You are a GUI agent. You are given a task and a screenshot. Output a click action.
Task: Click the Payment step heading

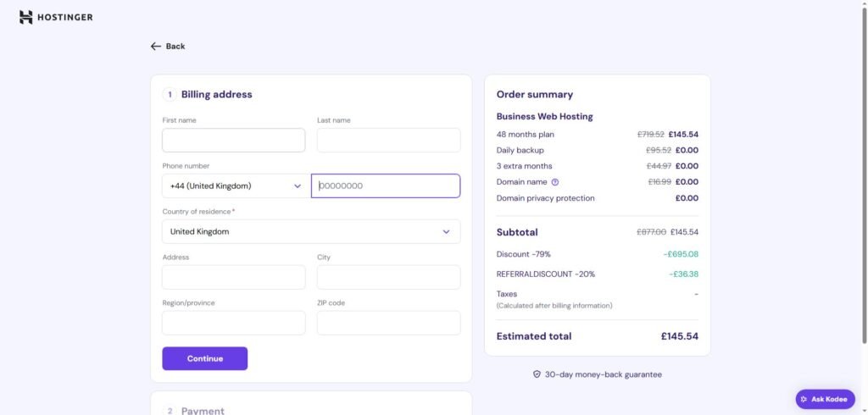pos(203,411)
